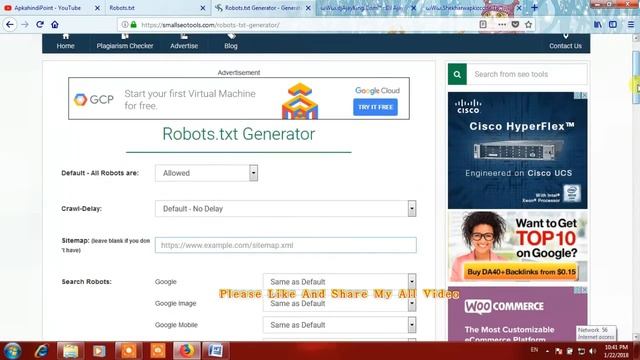This screenshot has height=360, width=640.
Task: Expand the Crawl-Delay dropdown
Action: pyautogui.click(x=286, y=209)
